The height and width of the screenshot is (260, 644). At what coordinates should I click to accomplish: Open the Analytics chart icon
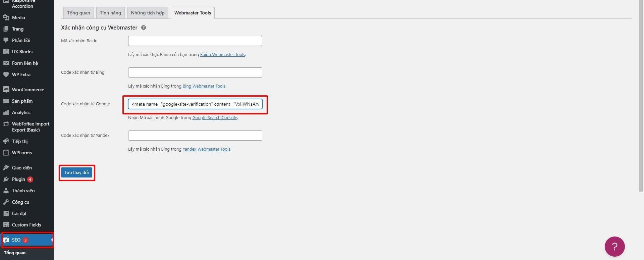(6, 112)
